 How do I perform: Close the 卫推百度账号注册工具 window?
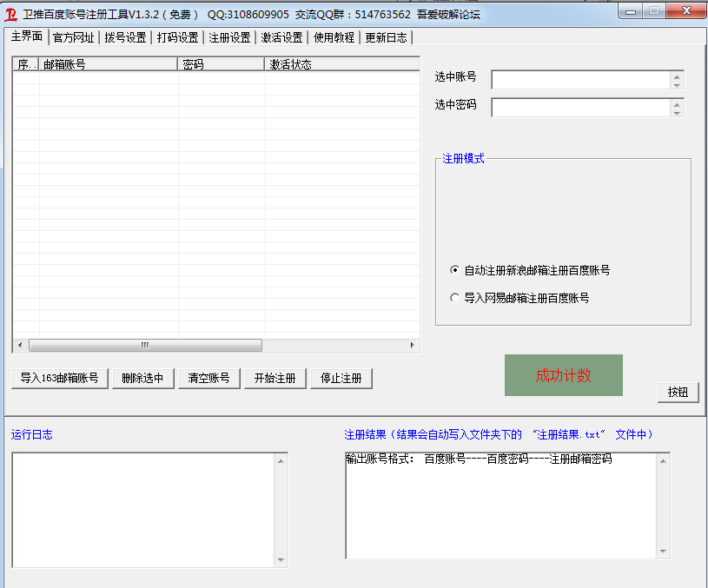pyautogui.click(x=686, y=10)
